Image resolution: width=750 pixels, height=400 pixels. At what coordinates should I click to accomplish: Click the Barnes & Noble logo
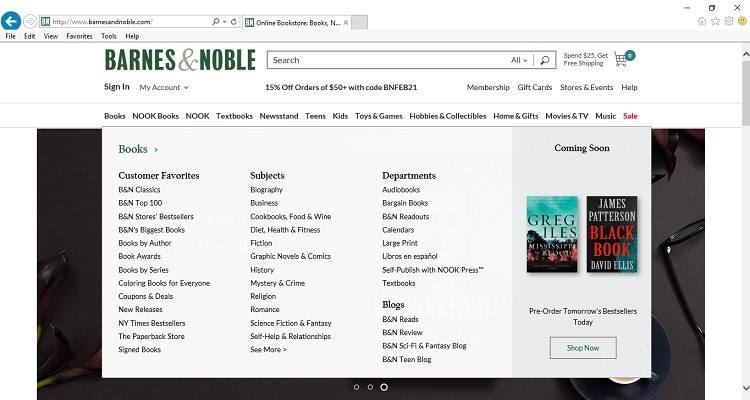tap(180, 60)
